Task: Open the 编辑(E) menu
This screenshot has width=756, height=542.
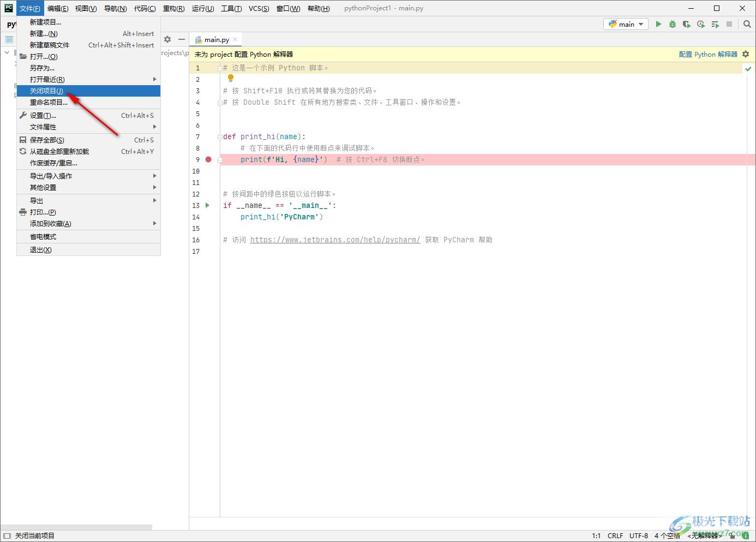Action: pyautogui.click(x=58, y=8)
